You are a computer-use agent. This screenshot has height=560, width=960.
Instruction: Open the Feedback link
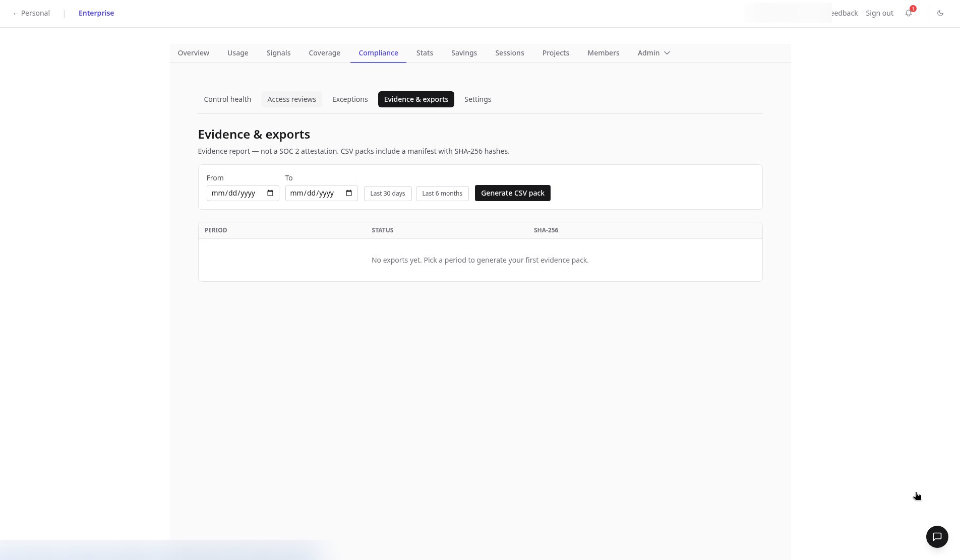845,13
